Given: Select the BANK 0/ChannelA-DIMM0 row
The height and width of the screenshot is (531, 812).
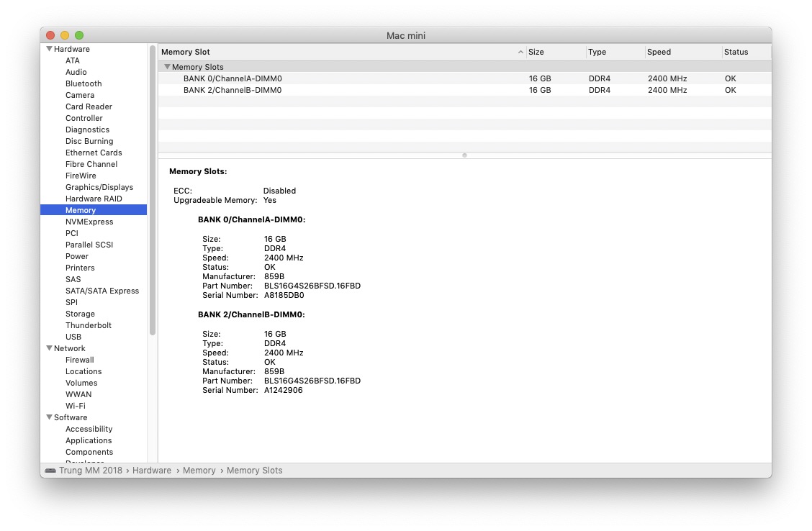Looking at the screenshot, I should pos(464,78).
